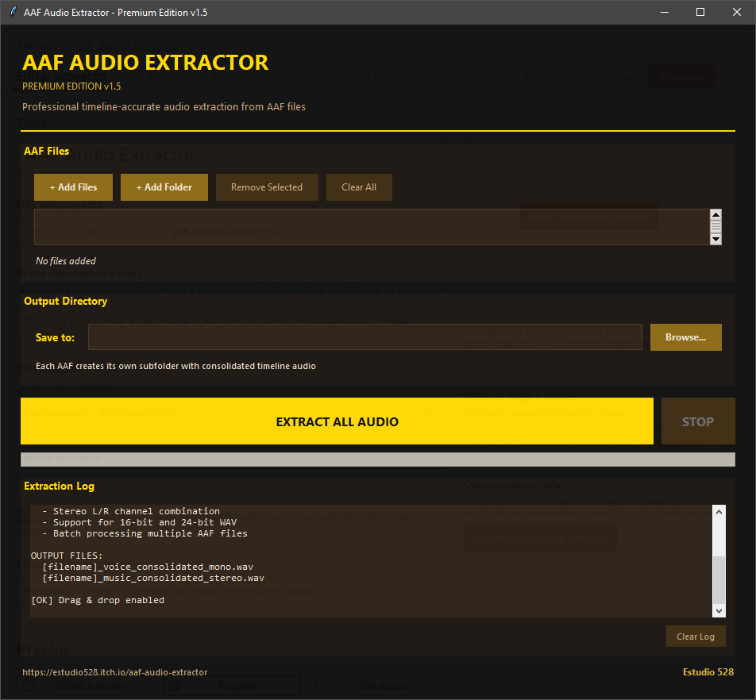756x700 pixels.
Task: Click the music_consolidated_stereo.wav log line
Action: 152,578
